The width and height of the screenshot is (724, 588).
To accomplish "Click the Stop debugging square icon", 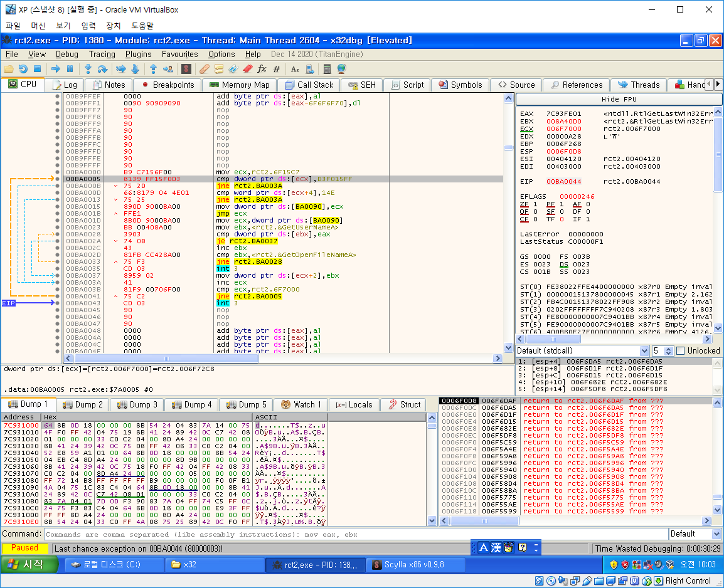I will (38, 69).
